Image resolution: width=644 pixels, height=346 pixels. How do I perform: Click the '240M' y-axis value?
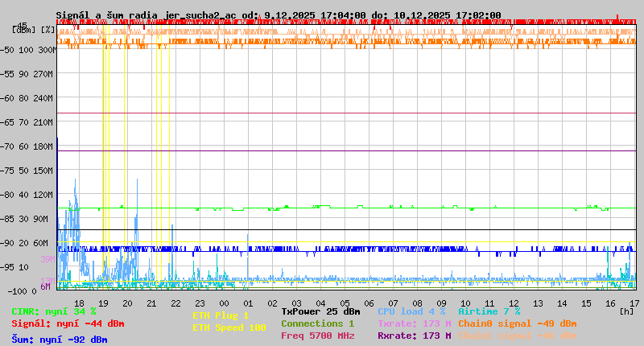tap(43, 98)
